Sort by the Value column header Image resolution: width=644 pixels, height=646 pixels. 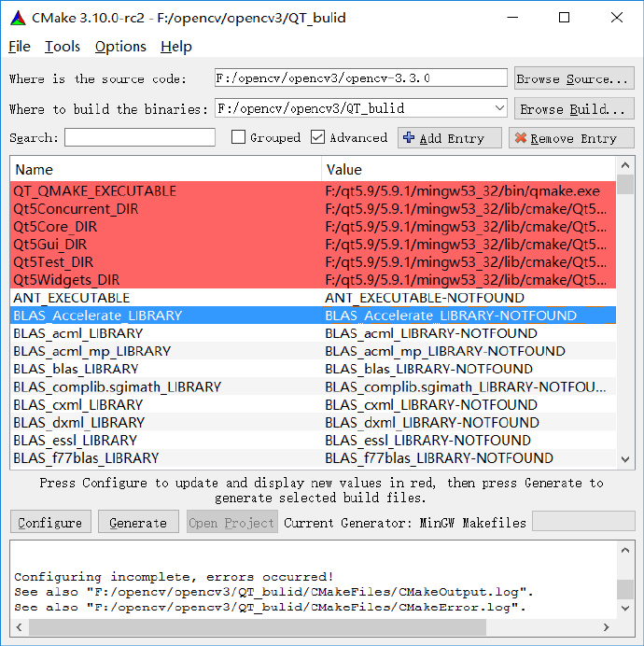point(469,169)
